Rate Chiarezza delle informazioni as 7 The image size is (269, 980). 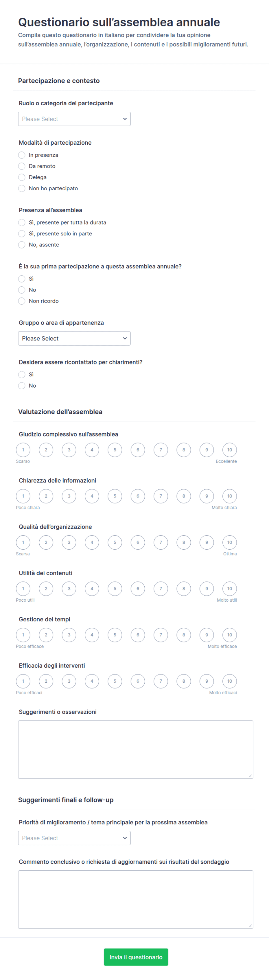pos(161,496)
